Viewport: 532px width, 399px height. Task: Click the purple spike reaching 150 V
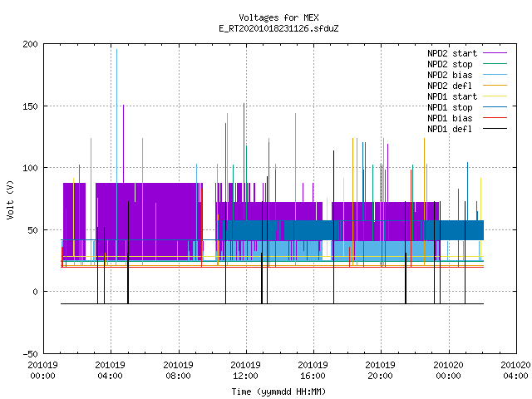124,144
